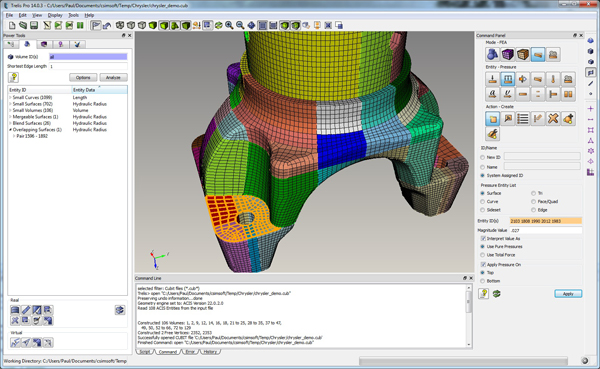Click the Zoom In magnifier toolbar icon

[229, 25]
